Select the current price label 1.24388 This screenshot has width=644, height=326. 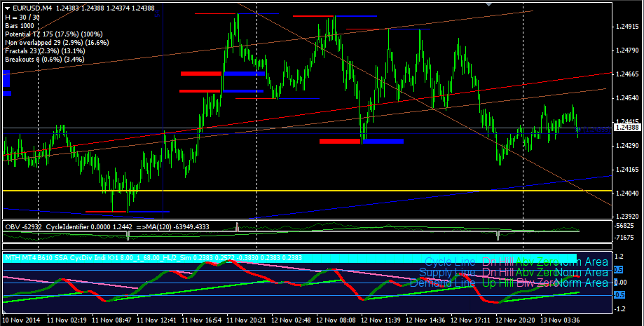coord(626,128)
